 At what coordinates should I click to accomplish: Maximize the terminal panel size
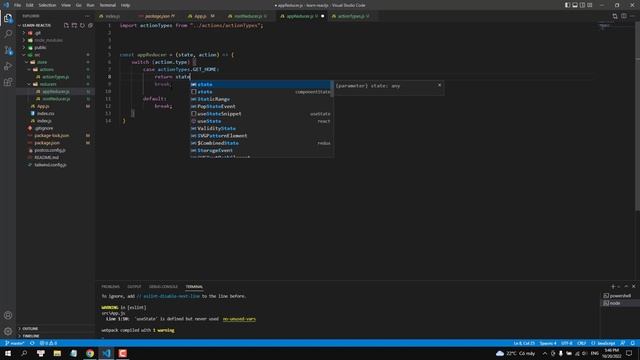626,287
